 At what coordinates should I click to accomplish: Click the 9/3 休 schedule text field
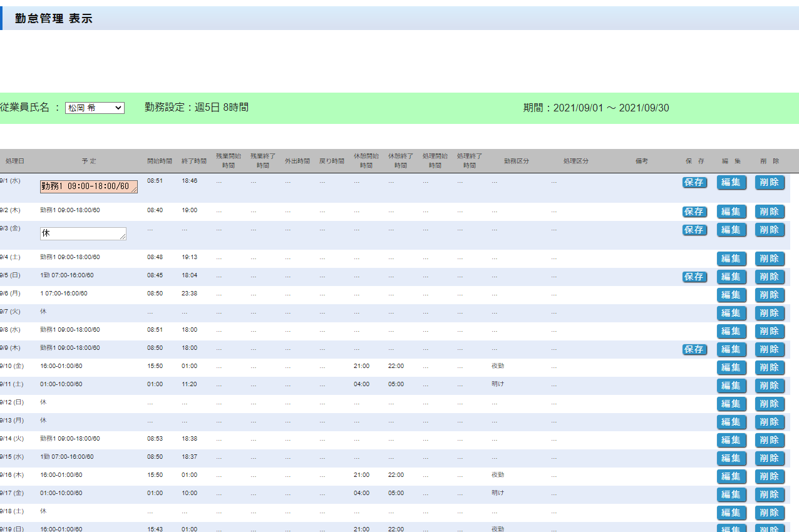coord(83,233)
